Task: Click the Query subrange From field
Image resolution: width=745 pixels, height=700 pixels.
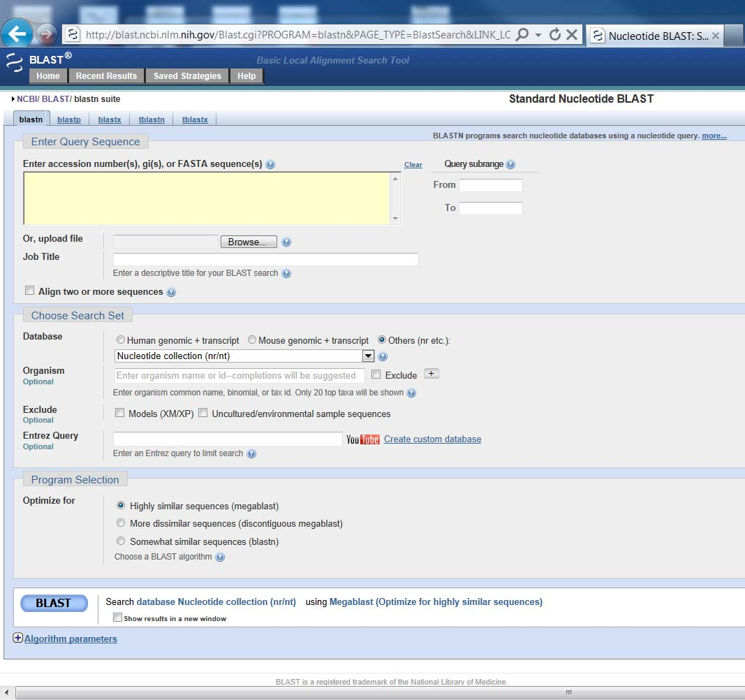Action: click(x=491, y=185)
